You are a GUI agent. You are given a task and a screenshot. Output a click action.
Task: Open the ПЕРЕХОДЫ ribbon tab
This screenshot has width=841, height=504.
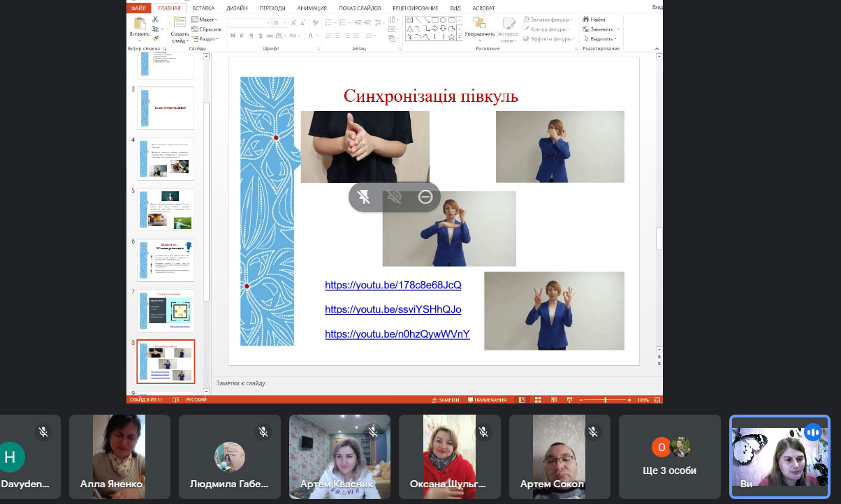[272, 8]
